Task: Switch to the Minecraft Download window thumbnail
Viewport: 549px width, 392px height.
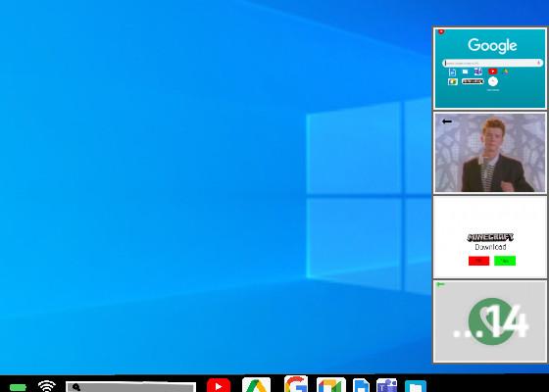Action: click(490, 237)
